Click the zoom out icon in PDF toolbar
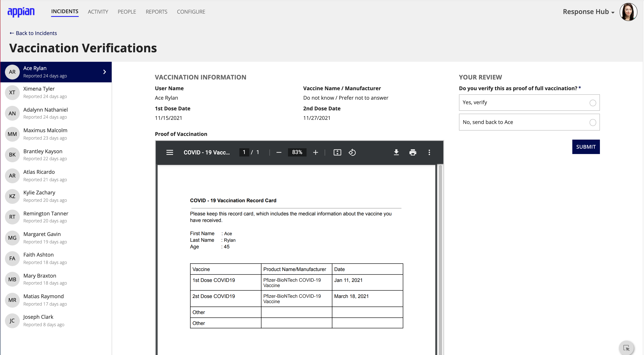Image resolution: width=644 pixels, height=355 pixels. pyautogui.click(x=279, y=152)
